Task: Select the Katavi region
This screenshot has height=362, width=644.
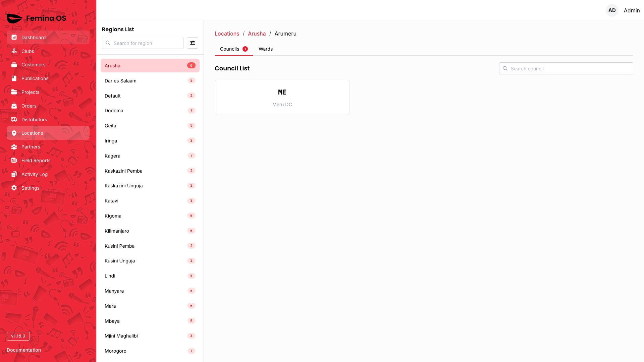Action: click(x=150, y=200)
